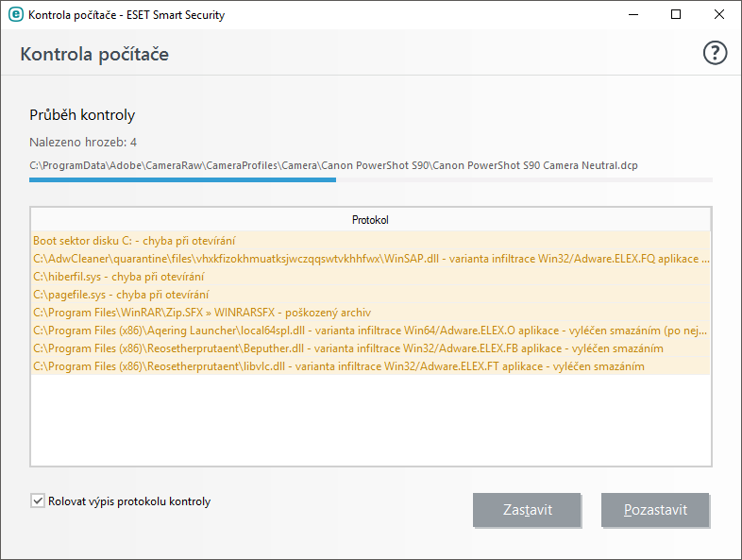Viewport: 742px width, 560px height.
Task: Click the Zastavit button
Action: coord(527,510)
